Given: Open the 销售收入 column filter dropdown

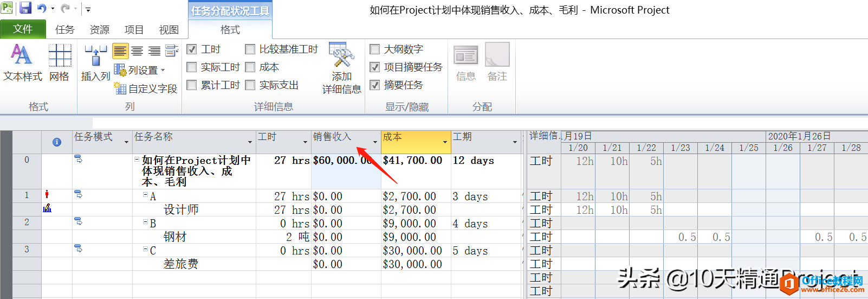Looking at the screenshot, I should pos(375,142).
